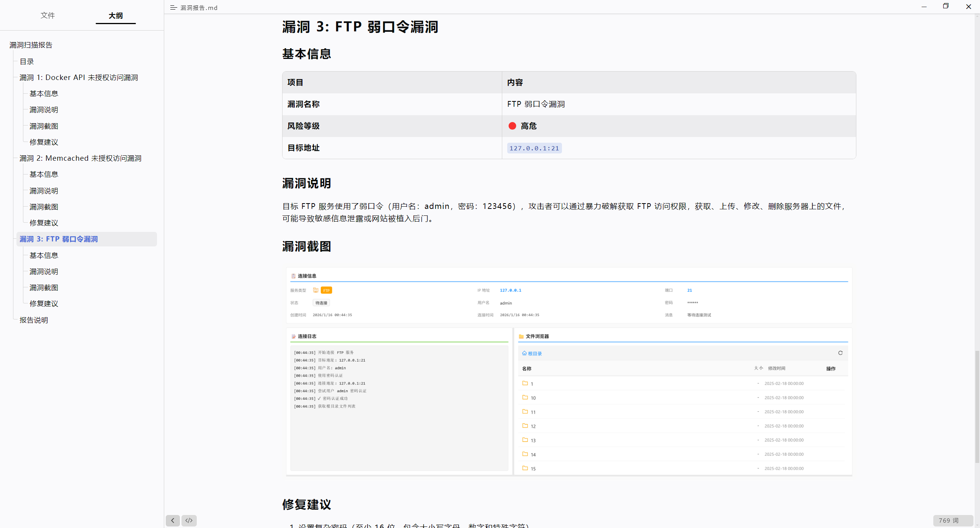Select the 大纲 tab
Screen dimensions: 980x528
click(x=116, y=16)
